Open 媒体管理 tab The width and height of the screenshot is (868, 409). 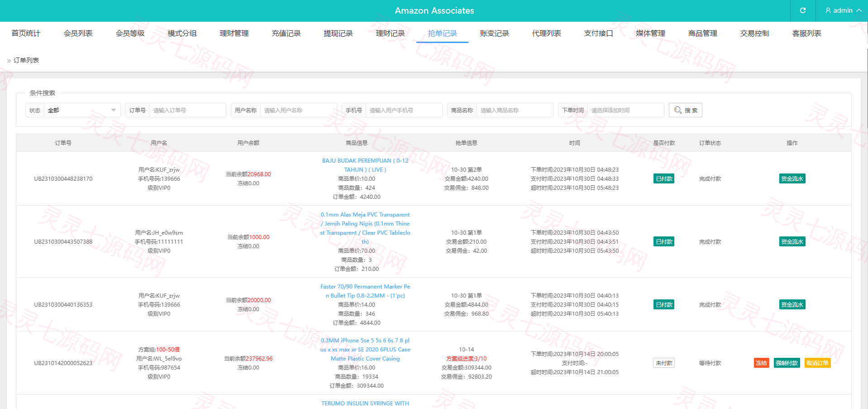[x=650, y=33]
